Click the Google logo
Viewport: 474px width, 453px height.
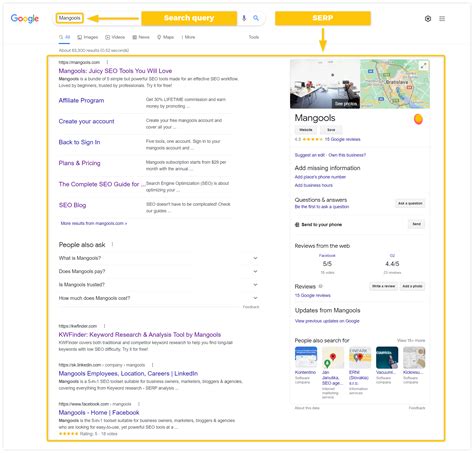coord(25,19)
